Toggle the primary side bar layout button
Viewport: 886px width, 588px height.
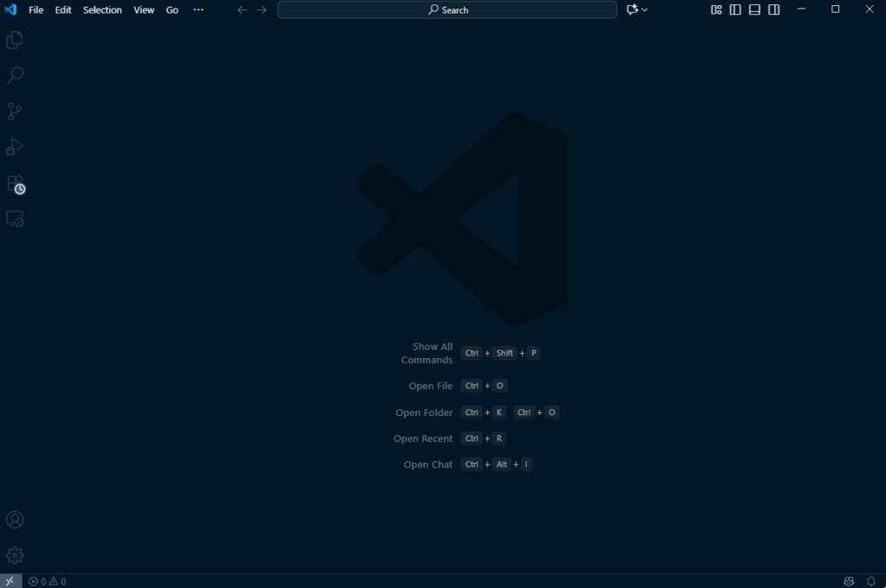click(x=735, y=10)
